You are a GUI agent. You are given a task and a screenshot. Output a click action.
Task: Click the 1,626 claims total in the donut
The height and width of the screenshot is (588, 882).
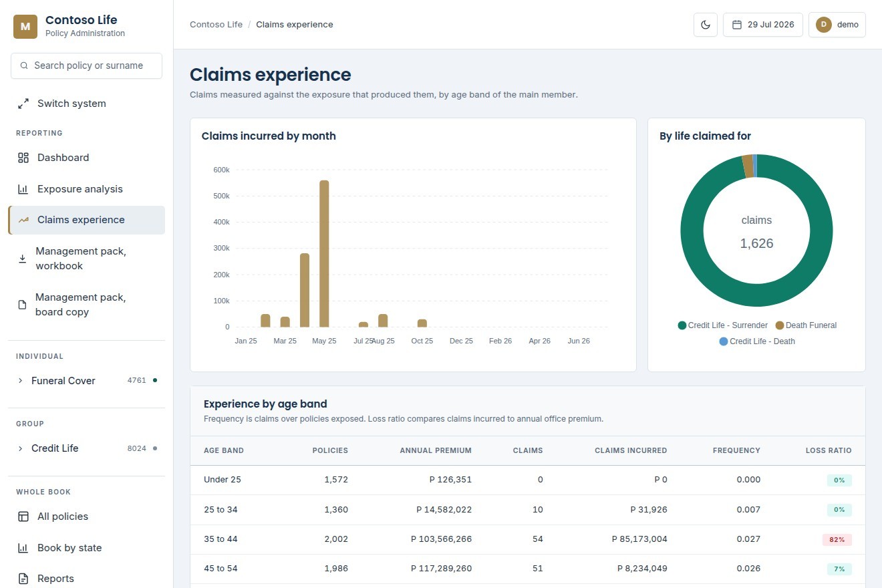click(756, 243)
